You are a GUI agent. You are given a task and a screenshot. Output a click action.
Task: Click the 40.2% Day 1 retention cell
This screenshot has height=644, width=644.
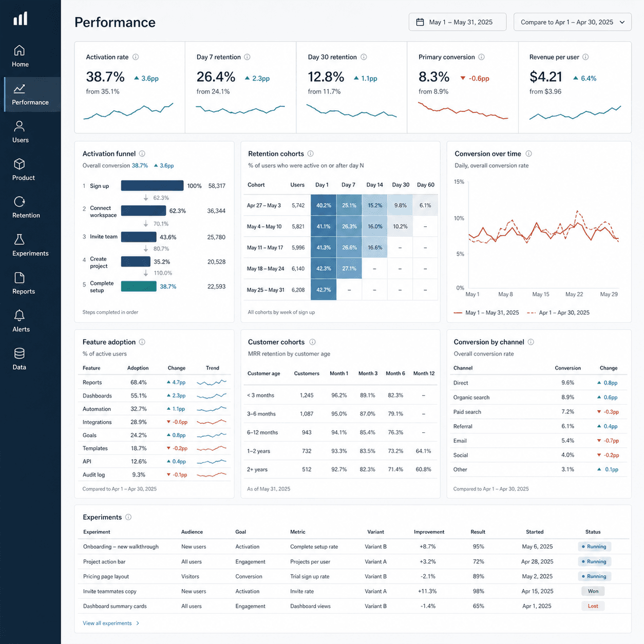pos(324,205)
